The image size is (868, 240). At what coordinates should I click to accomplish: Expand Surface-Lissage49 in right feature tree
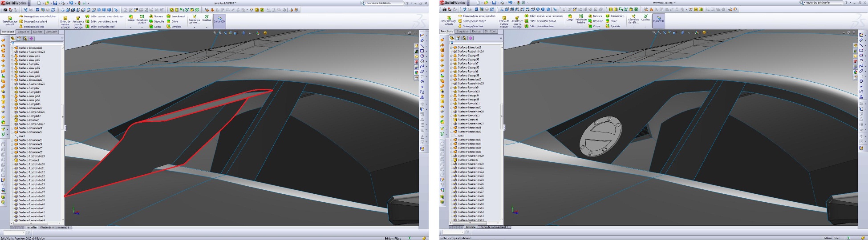(451, 56)
